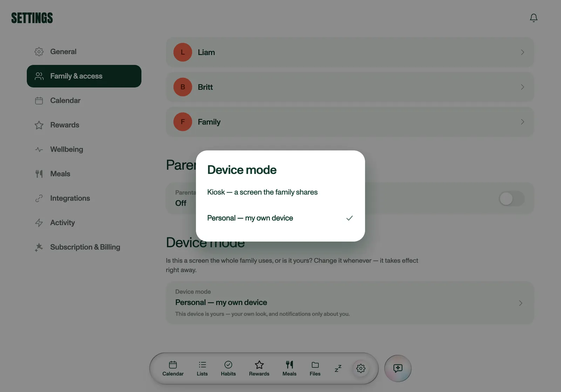Click the General gear icon in sidebar
This screenshot has width=561, height=392.
[39, 52]
